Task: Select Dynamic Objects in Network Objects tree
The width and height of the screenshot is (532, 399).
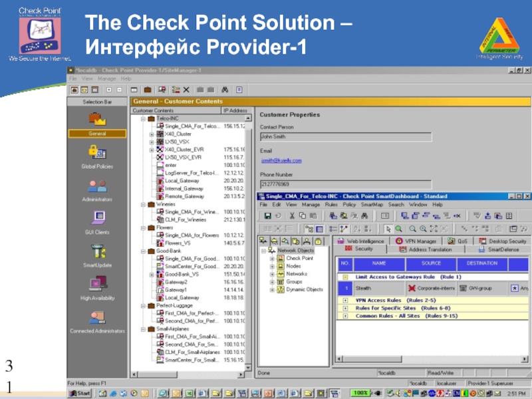Action: [305, 290]
